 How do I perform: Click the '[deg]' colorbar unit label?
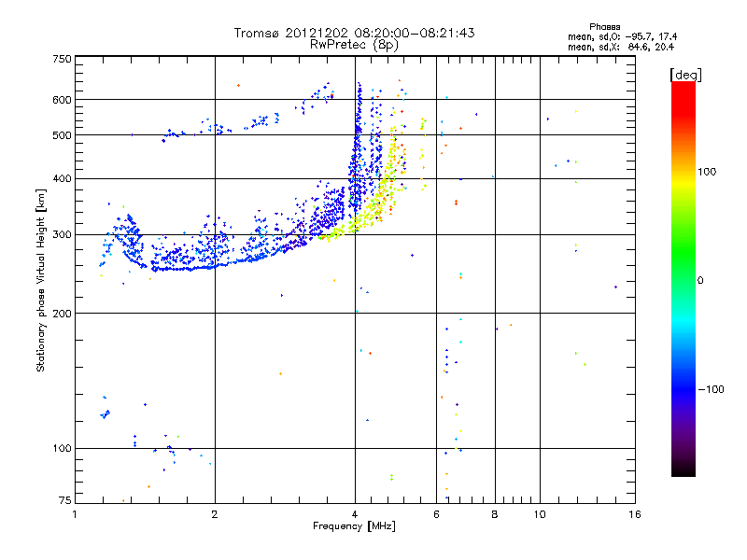pos(685,76)
